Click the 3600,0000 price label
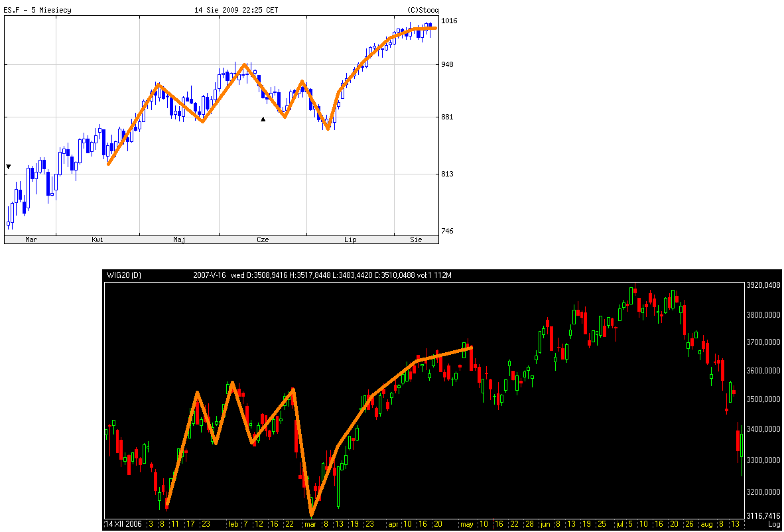The image size is (784, 532). coord(763,371)
